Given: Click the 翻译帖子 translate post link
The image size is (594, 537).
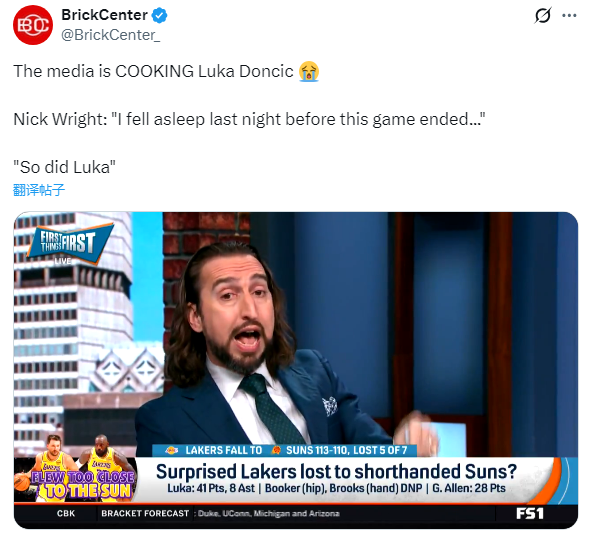Looking at the screenshot, I should coord(39,190).
